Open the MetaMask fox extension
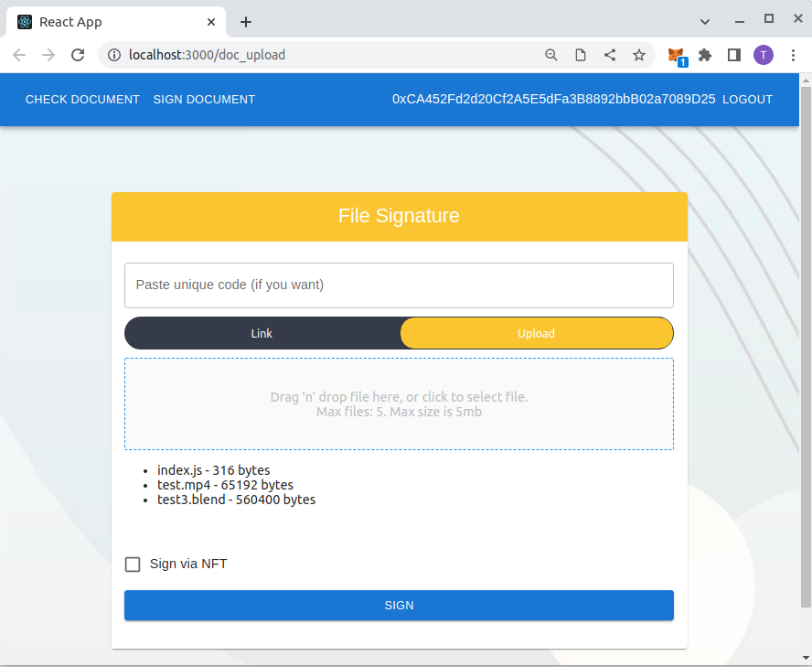This screenshot has width=812, height=667. click(x=677, y=56)
